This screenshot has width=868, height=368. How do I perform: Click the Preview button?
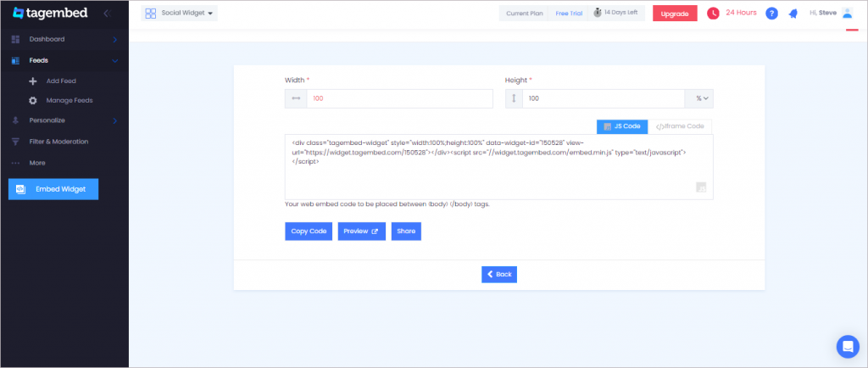pos(361,231)
